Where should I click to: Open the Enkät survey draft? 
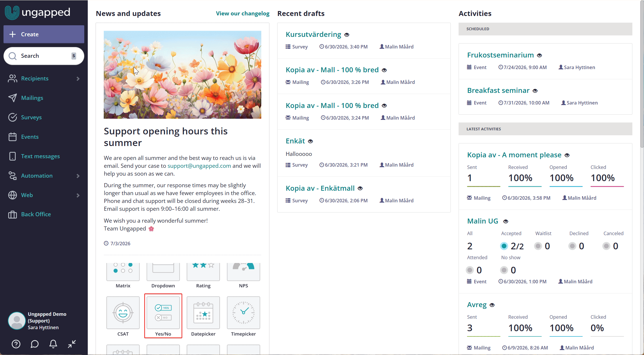295,141
